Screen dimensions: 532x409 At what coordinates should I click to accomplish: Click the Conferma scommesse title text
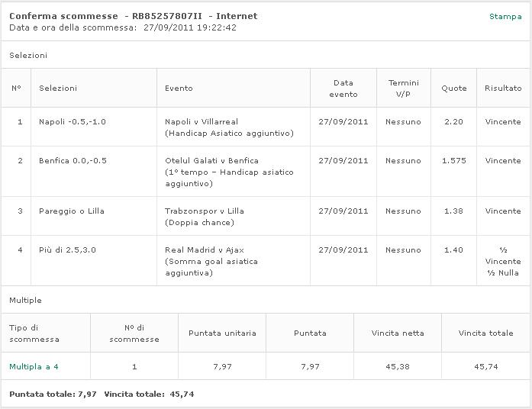(x=63, y=16)
